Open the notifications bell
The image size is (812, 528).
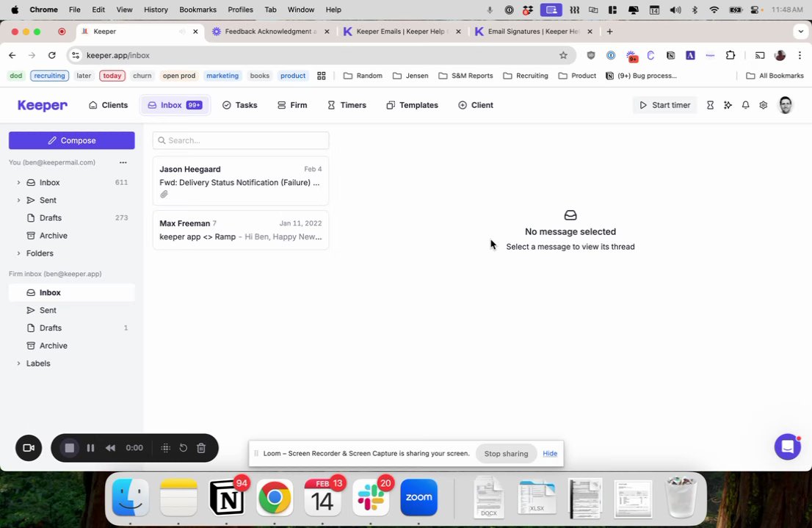click(x=745, y=105)
